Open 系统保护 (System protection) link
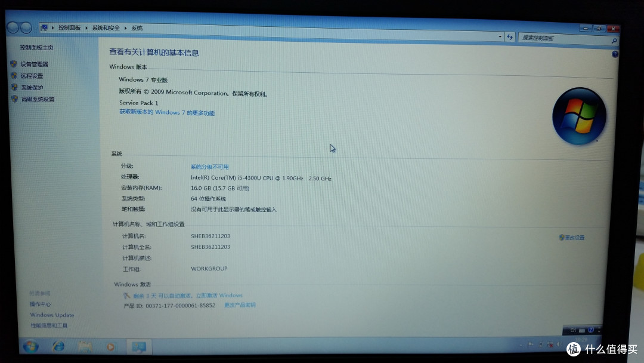Screen dimensions: 644x363 tap(32, 88)
